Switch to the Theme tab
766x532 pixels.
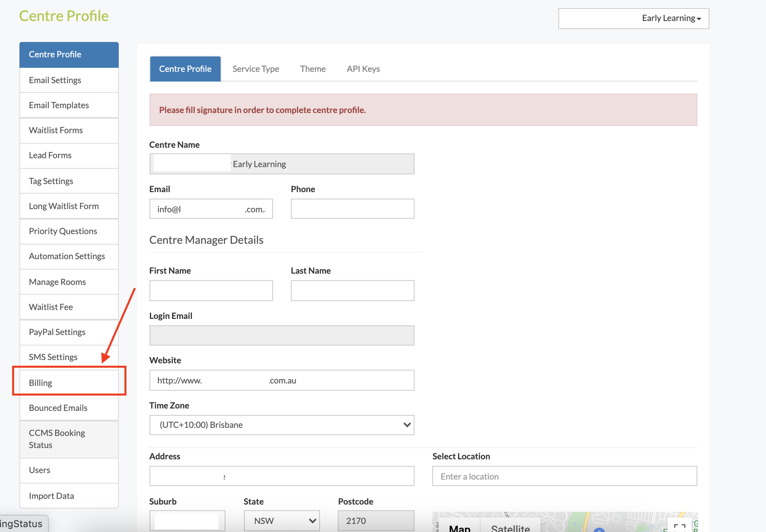313,69
